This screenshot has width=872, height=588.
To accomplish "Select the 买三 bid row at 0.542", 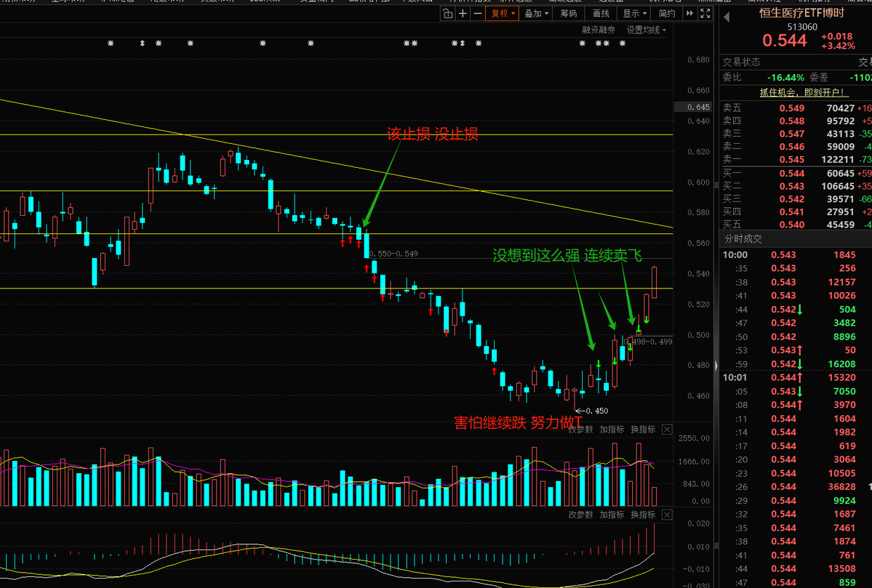I will pos(796,198).
